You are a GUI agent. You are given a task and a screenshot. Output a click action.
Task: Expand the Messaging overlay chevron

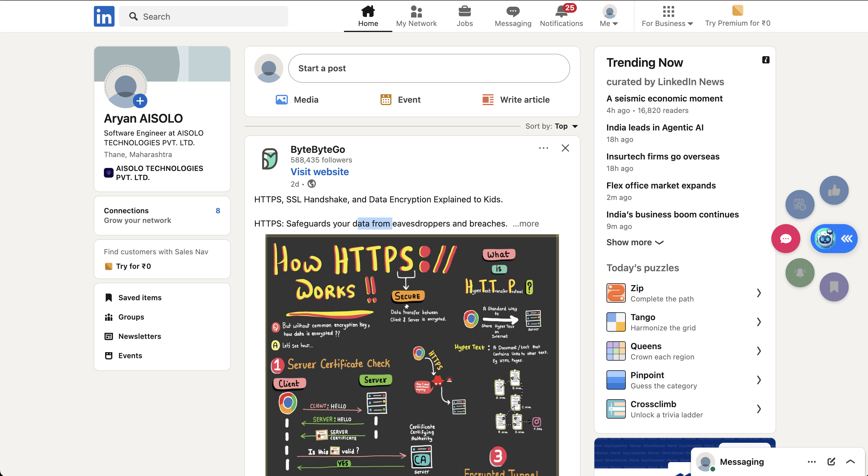coord(850,462)
